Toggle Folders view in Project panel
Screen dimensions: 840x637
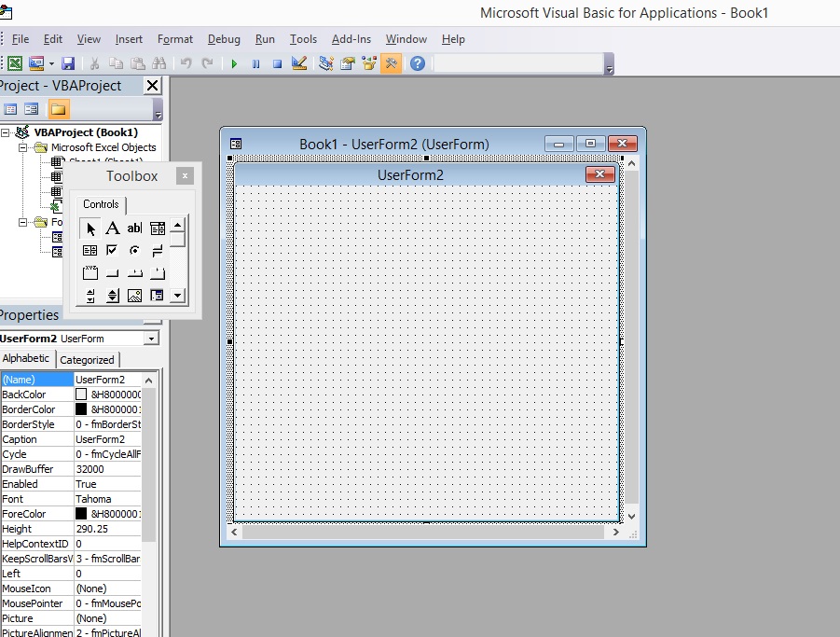tap(58, 109)
